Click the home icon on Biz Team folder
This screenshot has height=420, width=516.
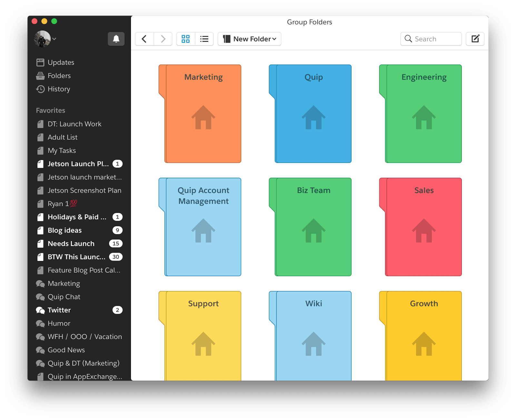(x=313, y=231)
